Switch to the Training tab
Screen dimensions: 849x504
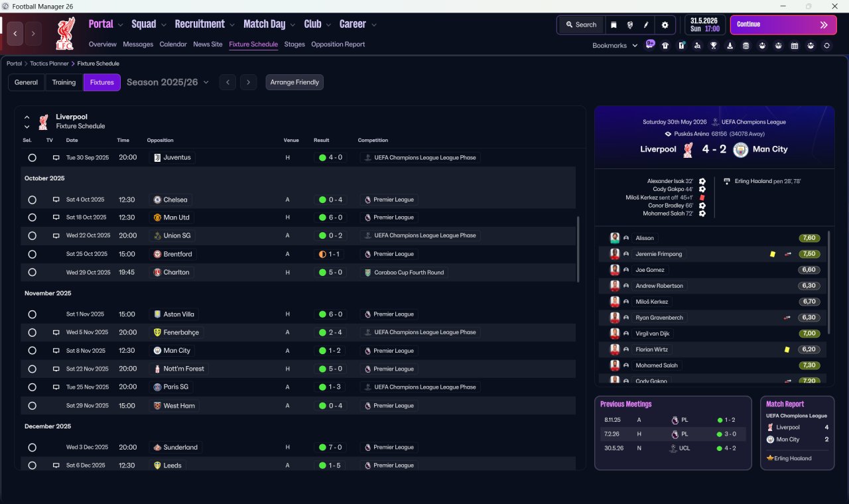(64, 82)
